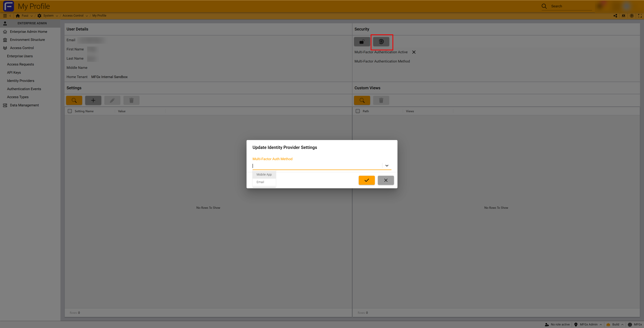Expand the MFGx Admin chevron in status bar
This screenshot has width=644, height=328.
pos(601,324)
